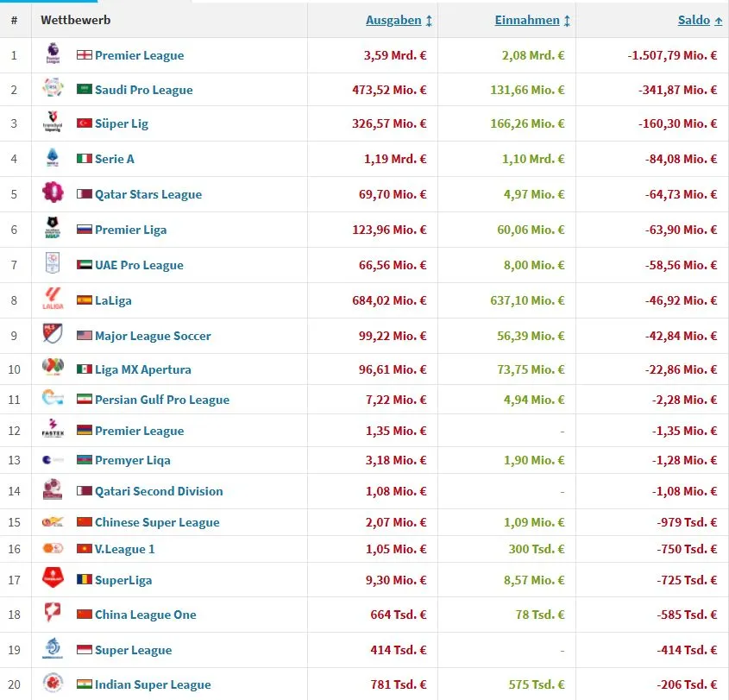The image size is (729, 700).
Task: Click the China League One logo
Action: click(x=53, y=612)
